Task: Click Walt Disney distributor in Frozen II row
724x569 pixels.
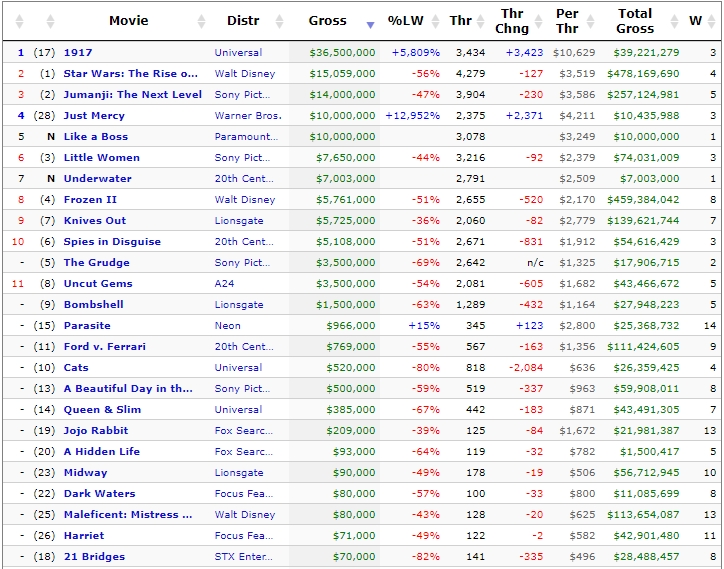Action: click(x=245, y=200)
